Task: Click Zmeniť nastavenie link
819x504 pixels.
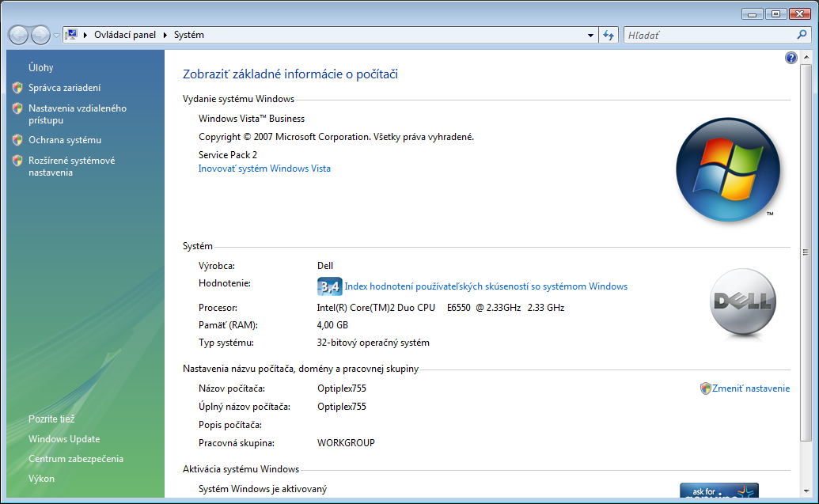Action: [x=751, y=388]
